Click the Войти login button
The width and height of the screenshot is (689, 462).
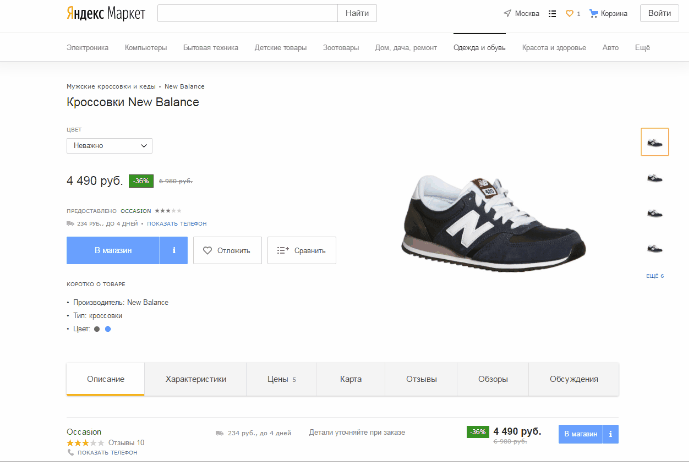click(x=659, y=13)
